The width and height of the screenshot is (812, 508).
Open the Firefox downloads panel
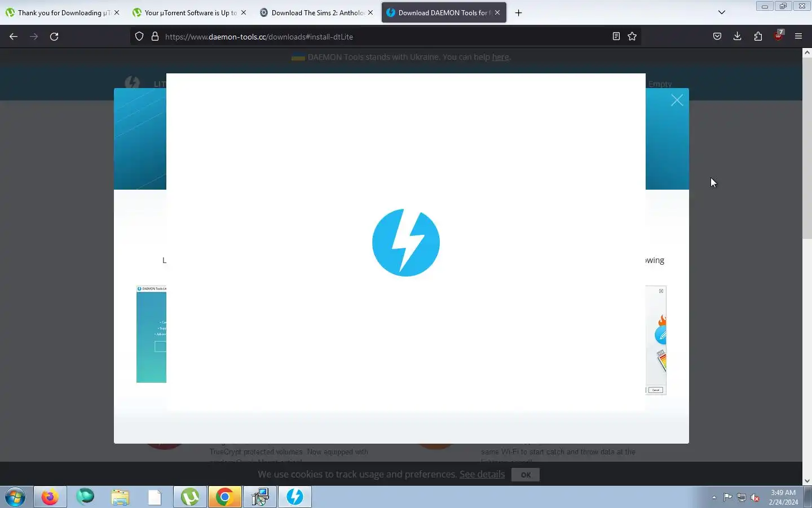tap(738, 36)
